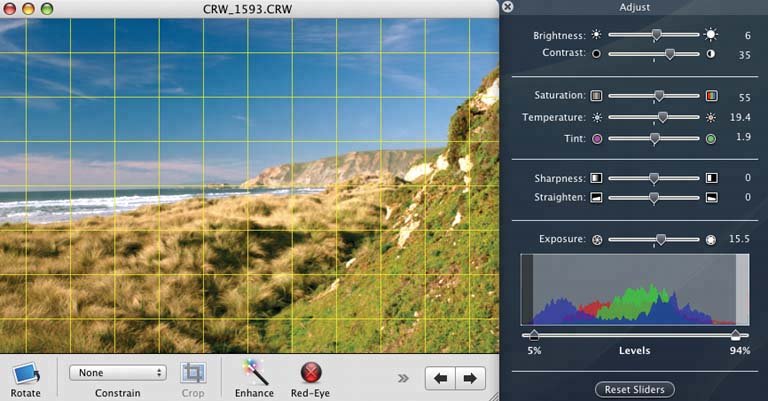Click the Saturation value 55
Screen dimensions: 768x401
click(744, 97)
